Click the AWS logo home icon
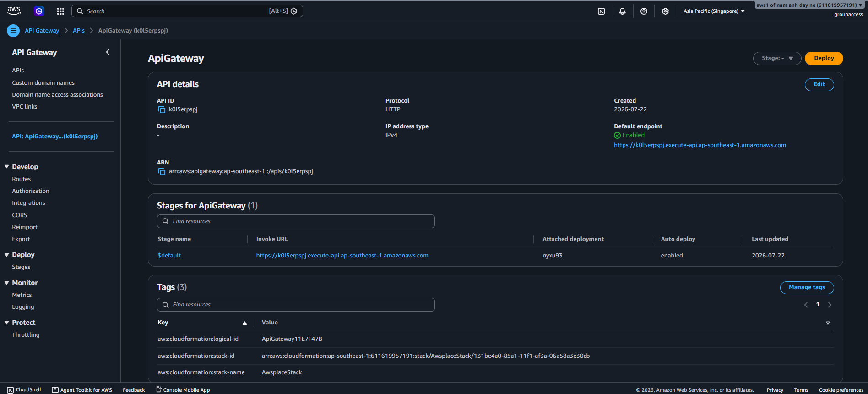The image size is (868, 394). (x=14, y=11)
